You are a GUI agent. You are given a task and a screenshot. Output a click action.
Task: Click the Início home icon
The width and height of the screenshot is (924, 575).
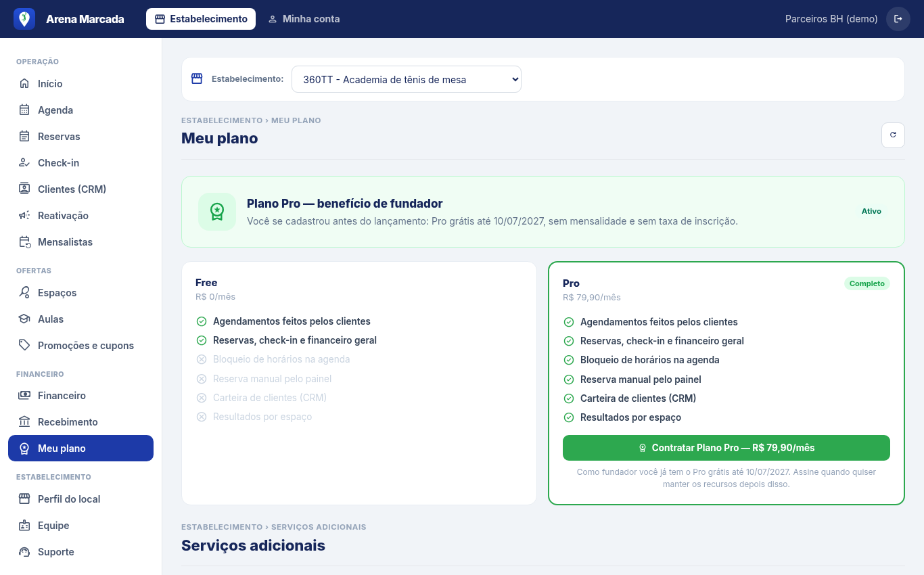(x=24, y=84)
